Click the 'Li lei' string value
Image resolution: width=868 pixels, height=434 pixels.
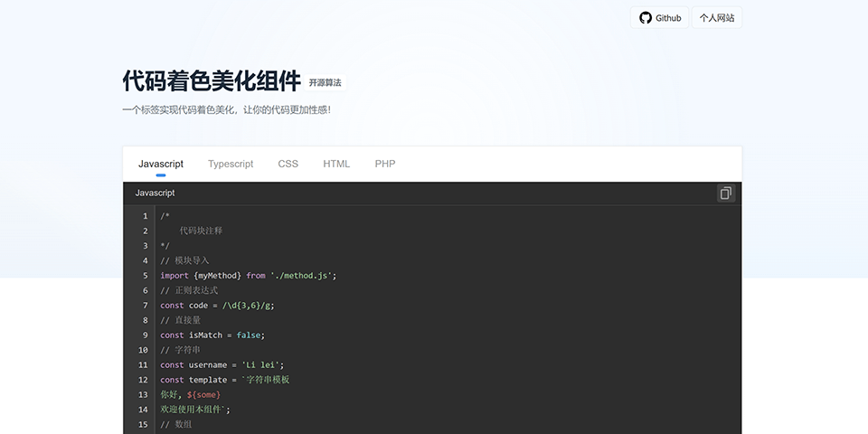tap(261, 365)
